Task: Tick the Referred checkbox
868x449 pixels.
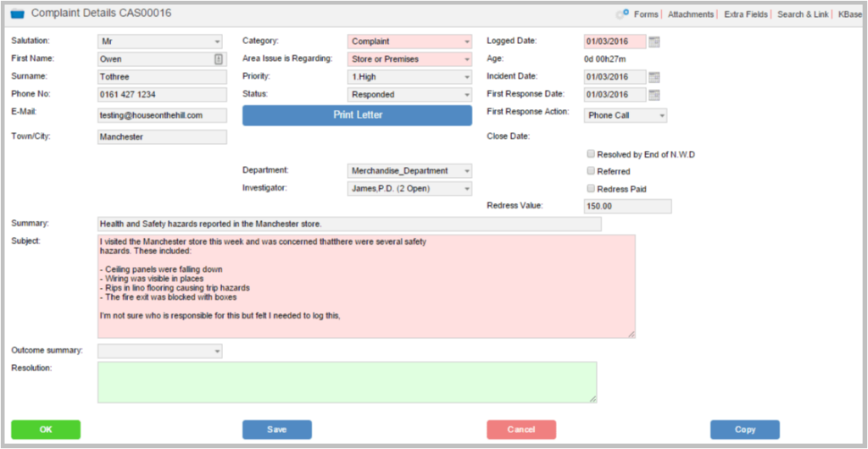Action: pos(591,171)
